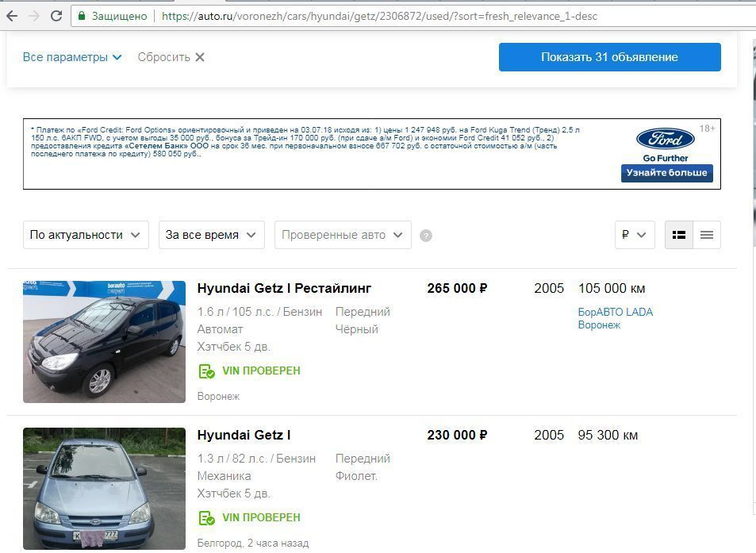756x553 pixels.
Task: Click the browser forward arrow
Action: [x=34, y=16]
